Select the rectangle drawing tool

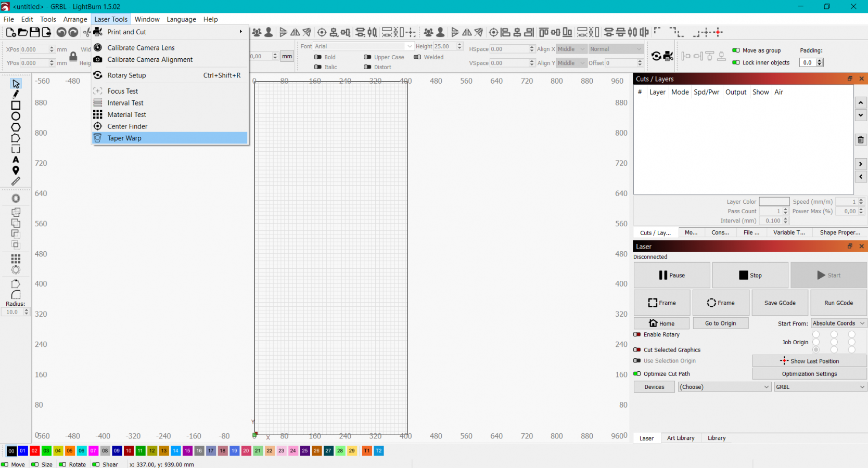(x=16, y=105)
